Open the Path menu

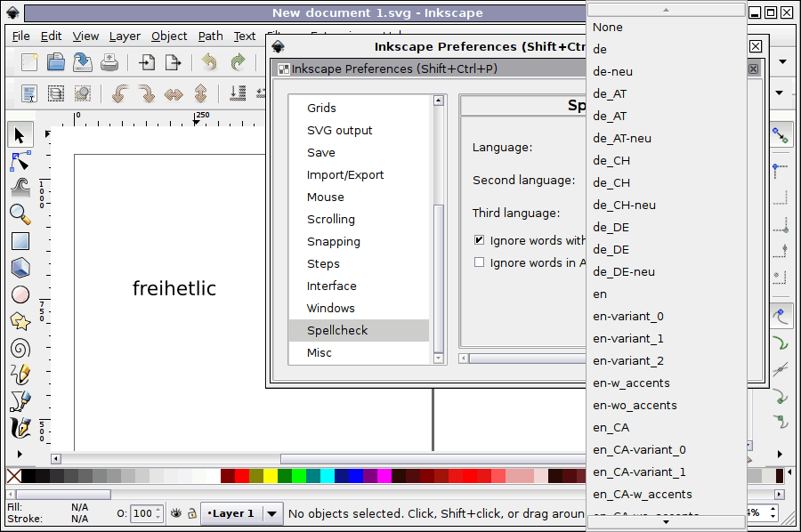[x=210, y=36]
